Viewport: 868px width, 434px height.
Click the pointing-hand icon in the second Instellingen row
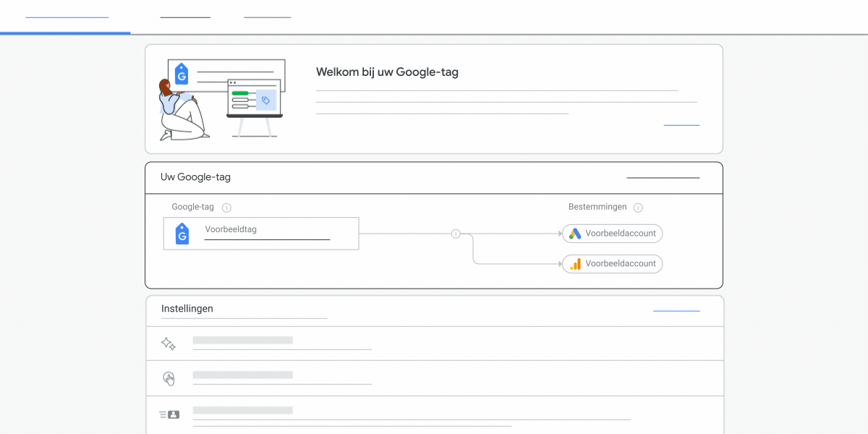[x=169, y=378]
